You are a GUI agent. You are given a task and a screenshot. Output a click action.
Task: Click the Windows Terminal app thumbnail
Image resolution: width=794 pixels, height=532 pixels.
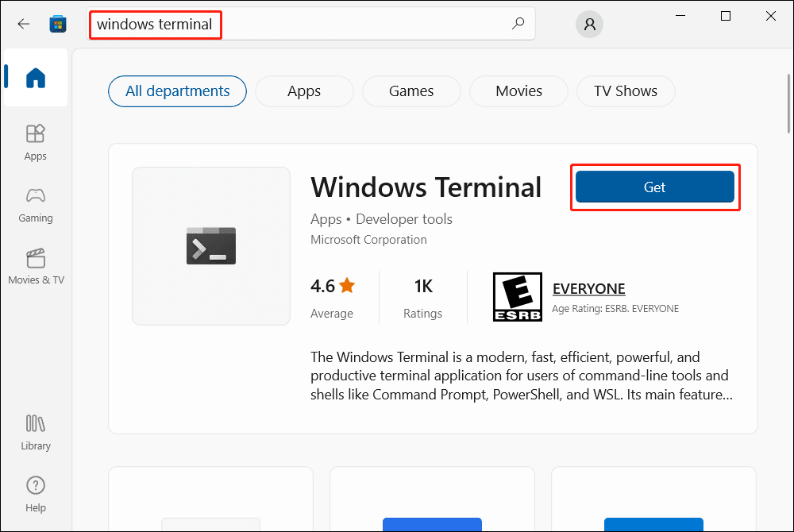(x=211, y=246)
